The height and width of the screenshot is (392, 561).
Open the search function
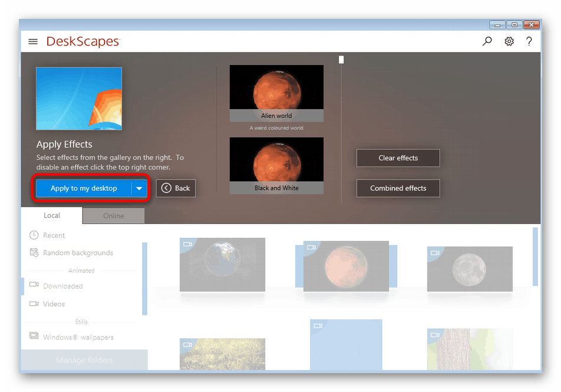coord(487,41)
